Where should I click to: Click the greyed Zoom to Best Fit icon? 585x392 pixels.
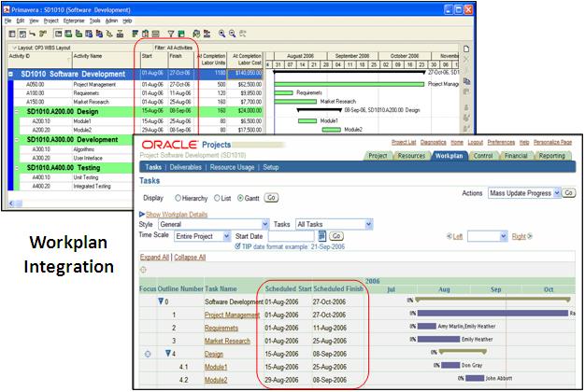[243, 34]
